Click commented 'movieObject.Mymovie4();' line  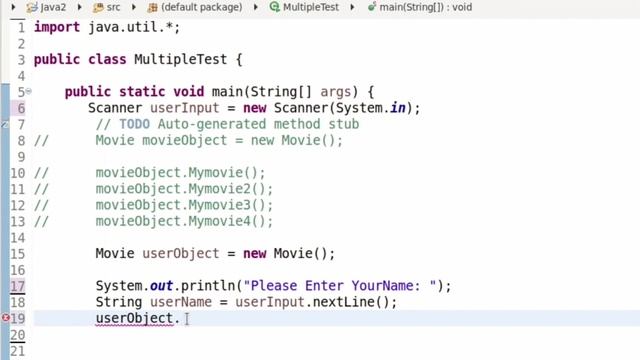point(184,221)
